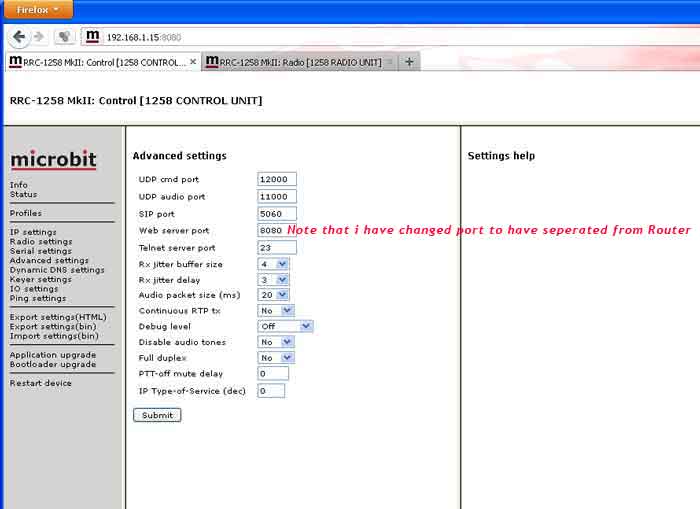Image resolution: width=700 pixels, height=509 pixels.
Task: Click the microbit favicon in address bar
Action: point(92,37)
